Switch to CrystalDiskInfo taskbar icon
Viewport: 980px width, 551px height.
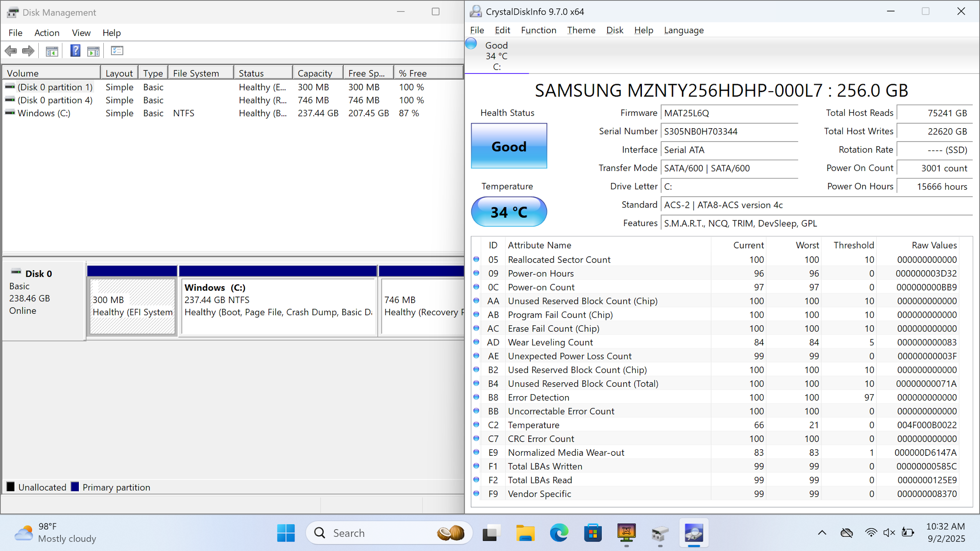tap(694, 533)
